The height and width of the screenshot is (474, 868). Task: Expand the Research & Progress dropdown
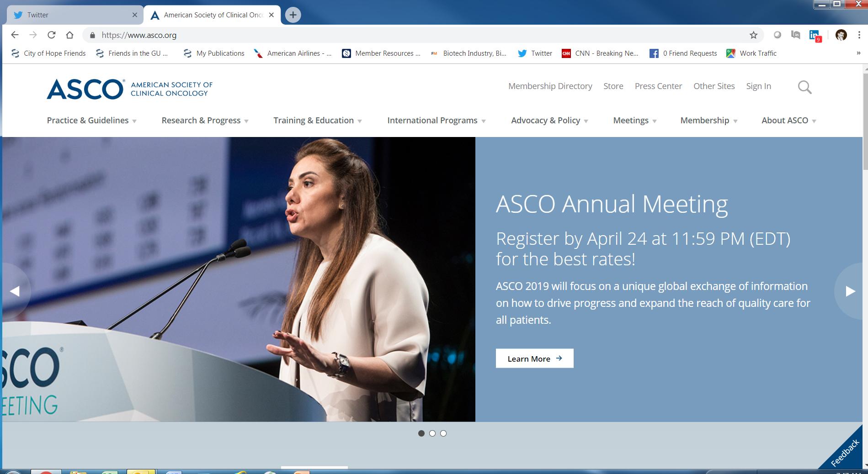[204, 120]
